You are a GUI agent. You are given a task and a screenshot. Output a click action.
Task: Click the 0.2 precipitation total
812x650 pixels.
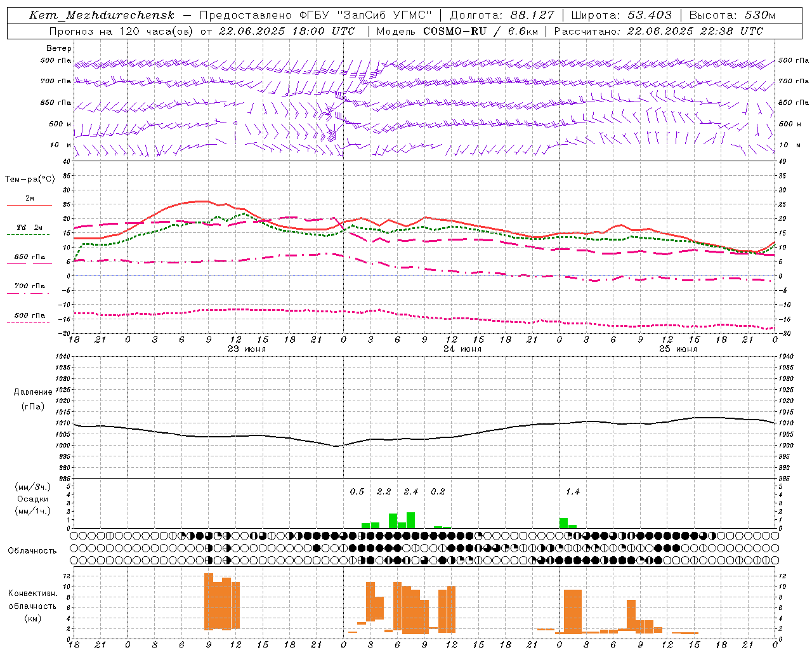click(x=438, y=492)
